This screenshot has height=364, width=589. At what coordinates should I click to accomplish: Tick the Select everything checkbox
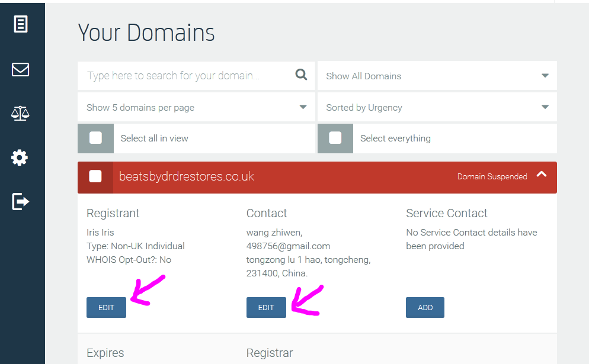pos(335,138)
